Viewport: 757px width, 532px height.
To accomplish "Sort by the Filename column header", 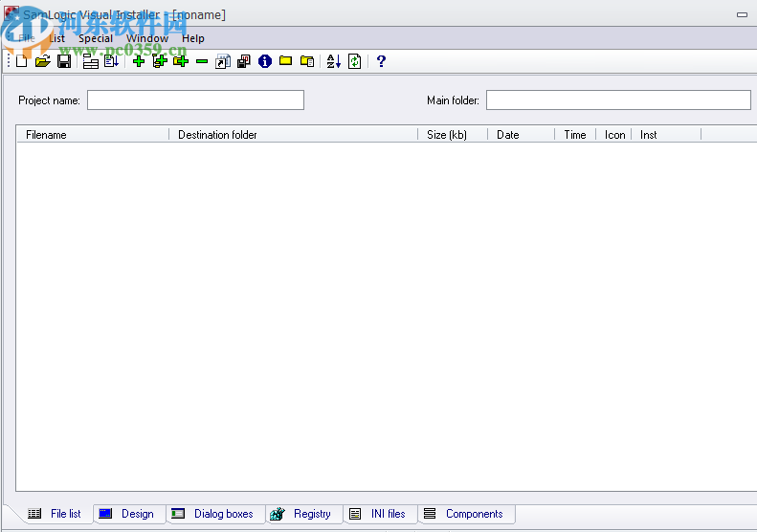I will [93, 135].
